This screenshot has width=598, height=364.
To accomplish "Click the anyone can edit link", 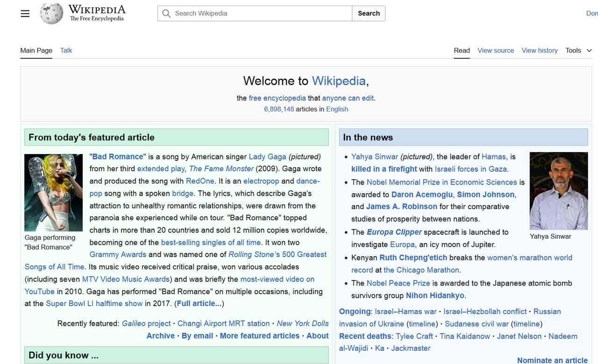I will click(x=348, y=98).
